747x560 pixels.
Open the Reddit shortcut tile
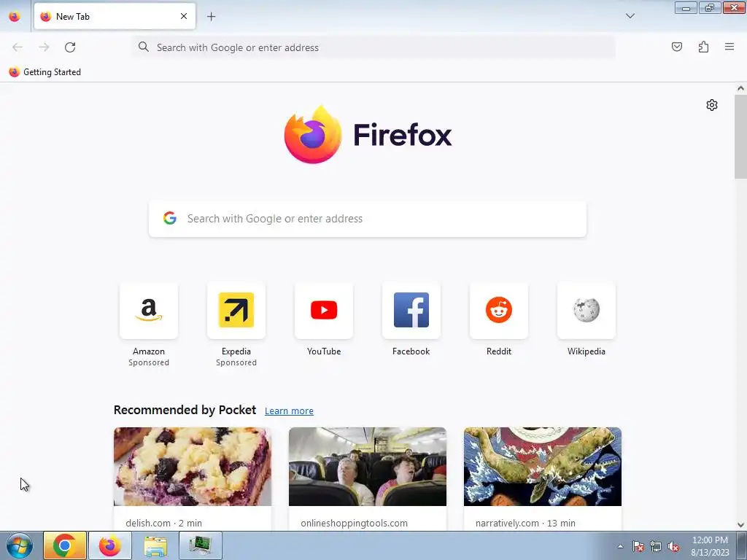click(x=499, y=311)
